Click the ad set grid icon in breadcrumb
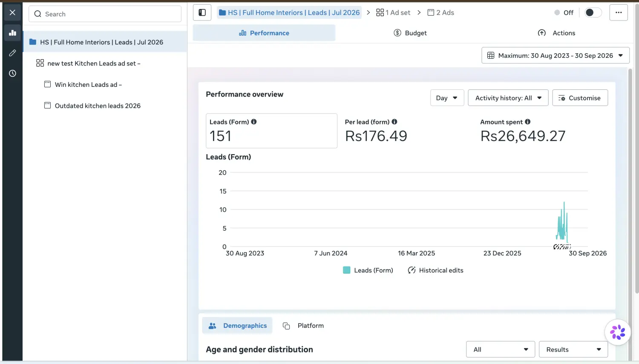Screen dimensions: 639x364 [380, 13]
